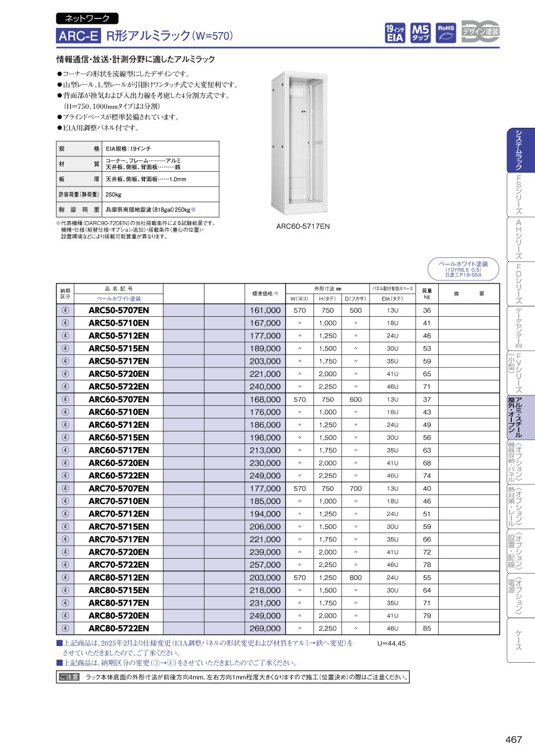The height and width of the screenshot is (756, 535).
Task: Click the 19インチ EIA badge icon
Action: point(395,33)
